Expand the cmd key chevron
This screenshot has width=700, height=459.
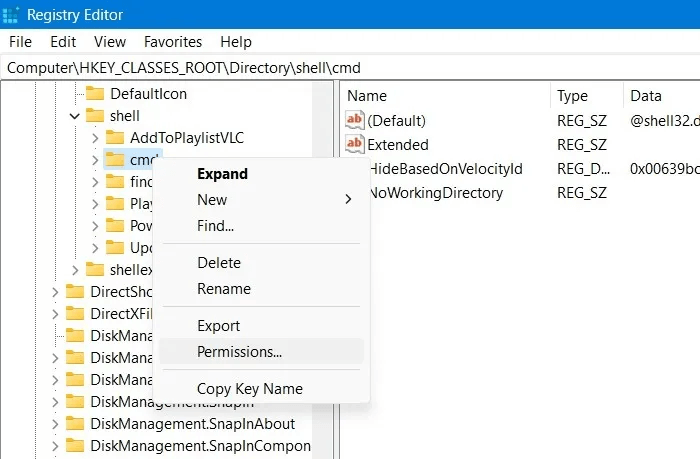[95, 160]
